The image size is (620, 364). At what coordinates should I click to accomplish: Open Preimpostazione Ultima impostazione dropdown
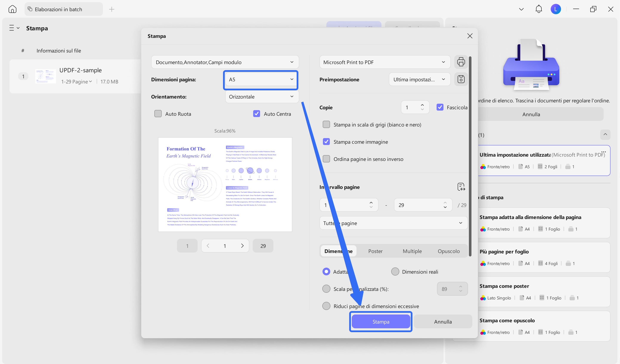[420, 79]
